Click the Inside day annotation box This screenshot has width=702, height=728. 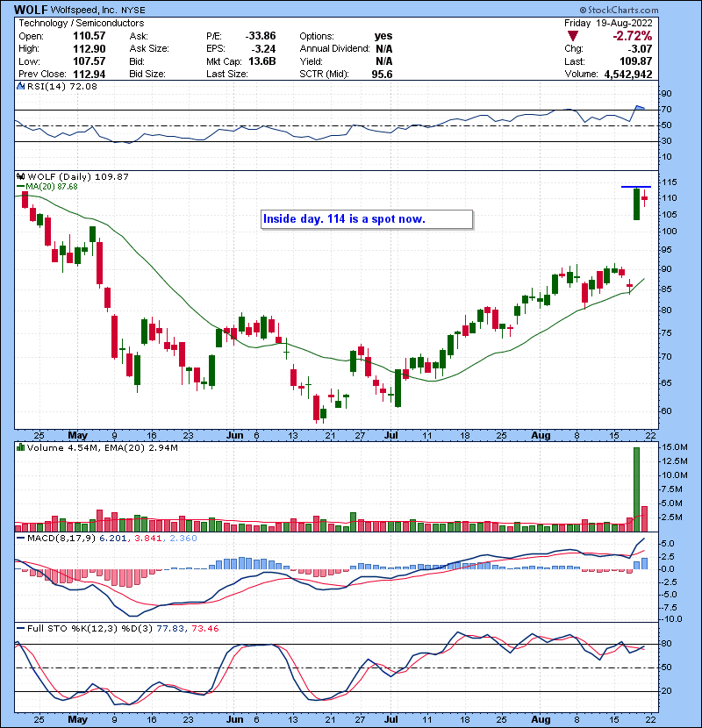pos(367,219)
